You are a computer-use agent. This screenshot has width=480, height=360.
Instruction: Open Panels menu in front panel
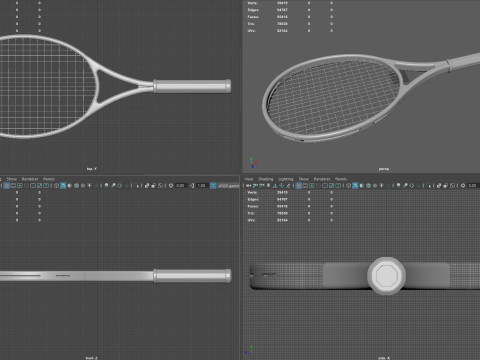point(49,179)
